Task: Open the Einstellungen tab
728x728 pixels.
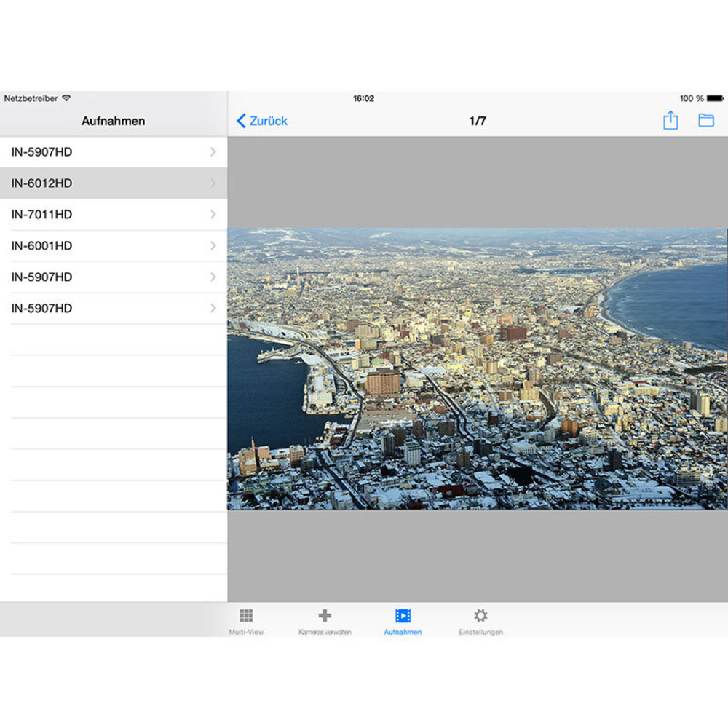Action: coord(480,622)
